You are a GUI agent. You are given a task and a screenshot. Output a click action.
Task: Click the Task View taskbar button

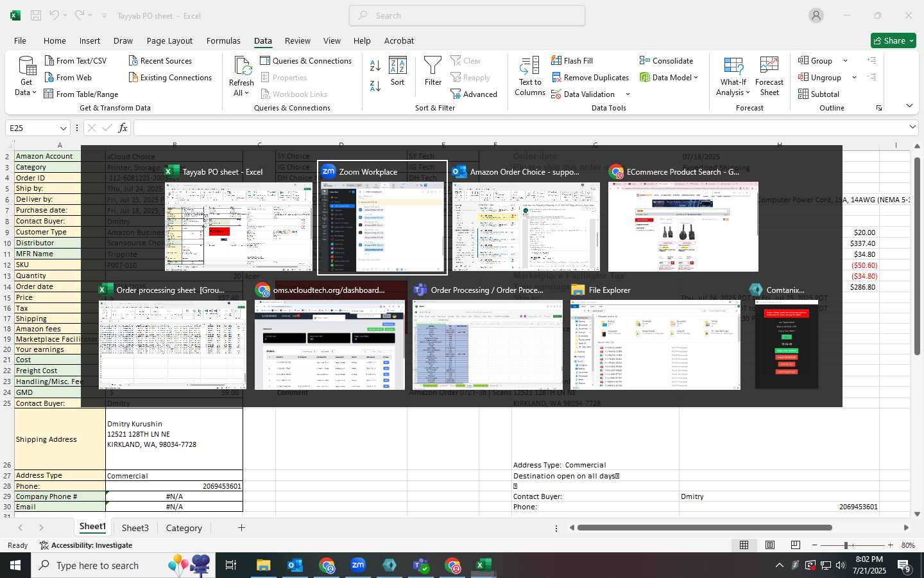click(x=230, y=565)
